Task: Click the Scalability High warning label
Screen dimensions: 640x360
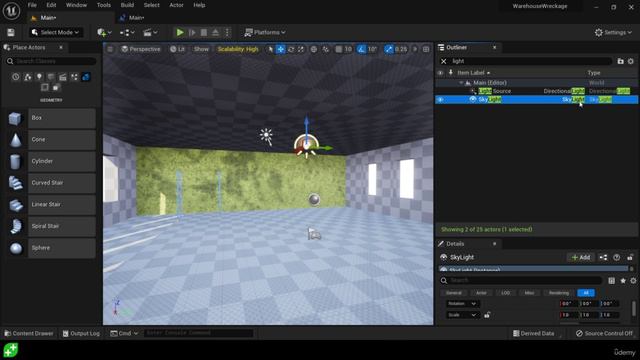Action: [x=238, y=49]
